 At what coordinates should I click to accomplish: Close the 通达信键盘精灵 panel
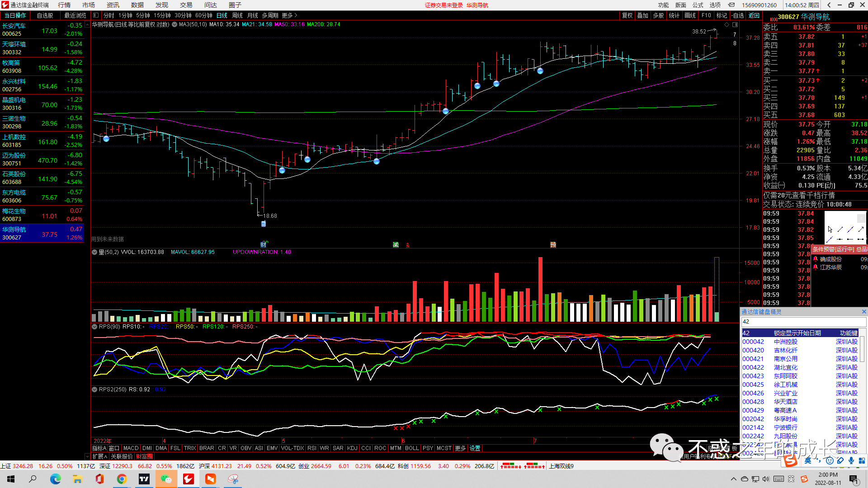pyautogui.click(x=864, y=312)
